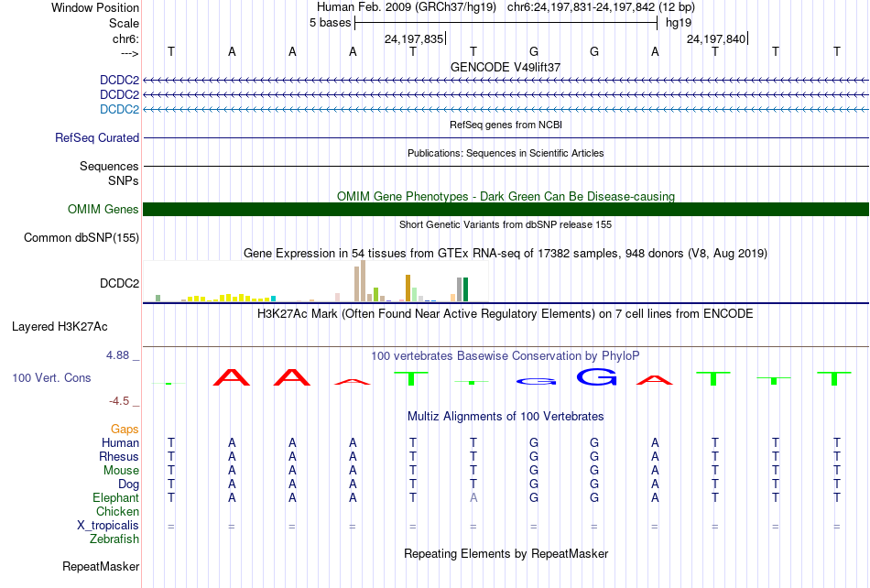The height and width of the screenshot is (588, 870).
Task: Open the RepeatMasker track label
Action: (x=101, y=566)
